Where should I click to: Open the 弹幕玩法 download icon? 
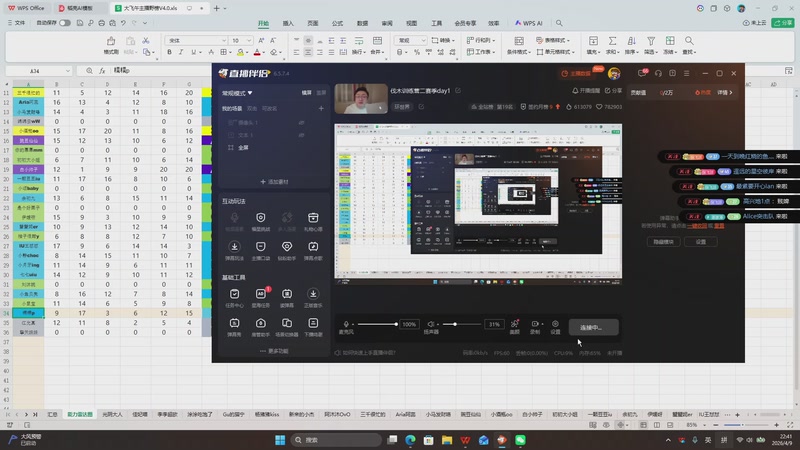[234, 247]
